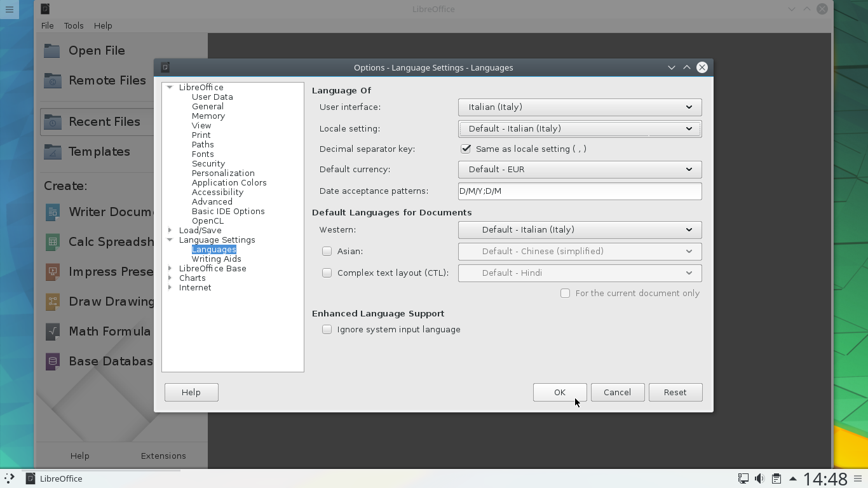This screenshot has height=488, width=868.
Task: Open the Default currency dropdown
Action: point(580,169)
